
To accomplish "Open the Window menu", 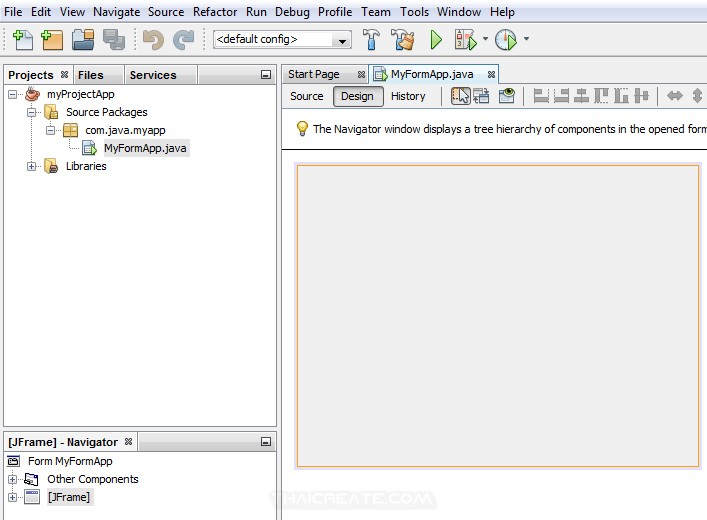I will 459,12.
